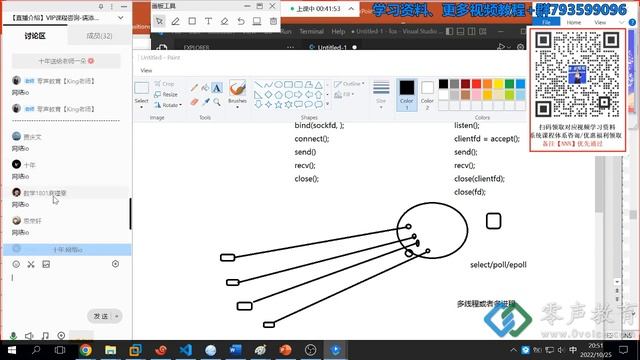Select the Untitled-1 editor tab in VS Code
Image resolution: width=640 pixels, height=360 pixels.
(332, 47)
